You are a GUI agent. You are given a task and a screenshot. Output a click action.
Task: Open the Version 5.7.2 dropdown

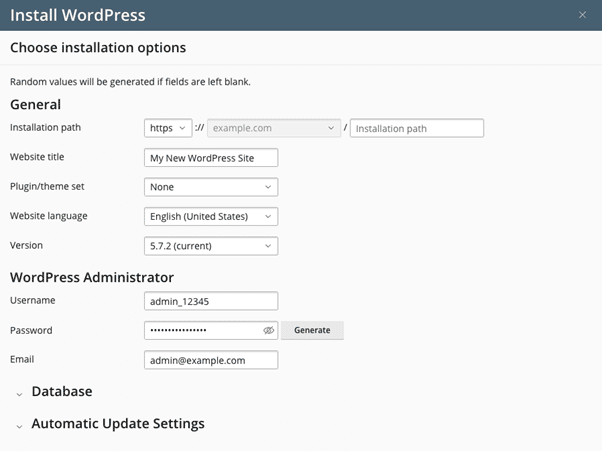coord(211,246)
